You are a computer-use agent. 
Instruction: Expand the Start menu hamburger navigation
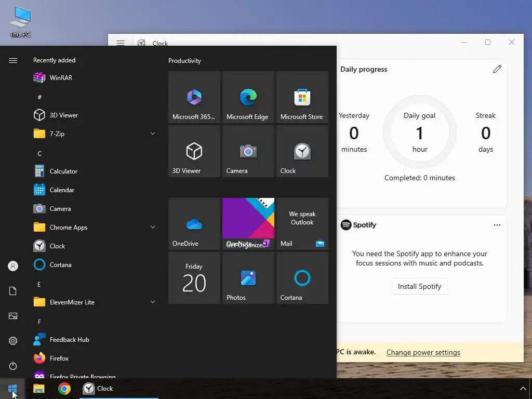[x=13, y=60]
